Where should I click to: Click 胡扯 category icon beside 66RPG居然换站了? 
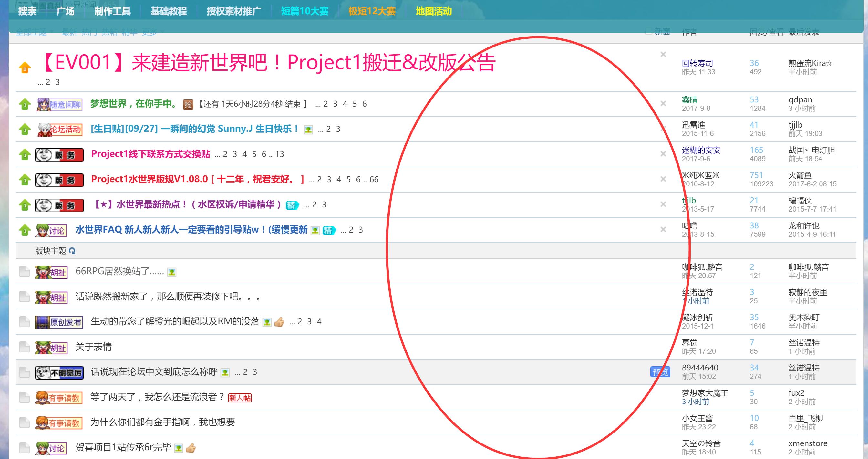click(51, 272)
